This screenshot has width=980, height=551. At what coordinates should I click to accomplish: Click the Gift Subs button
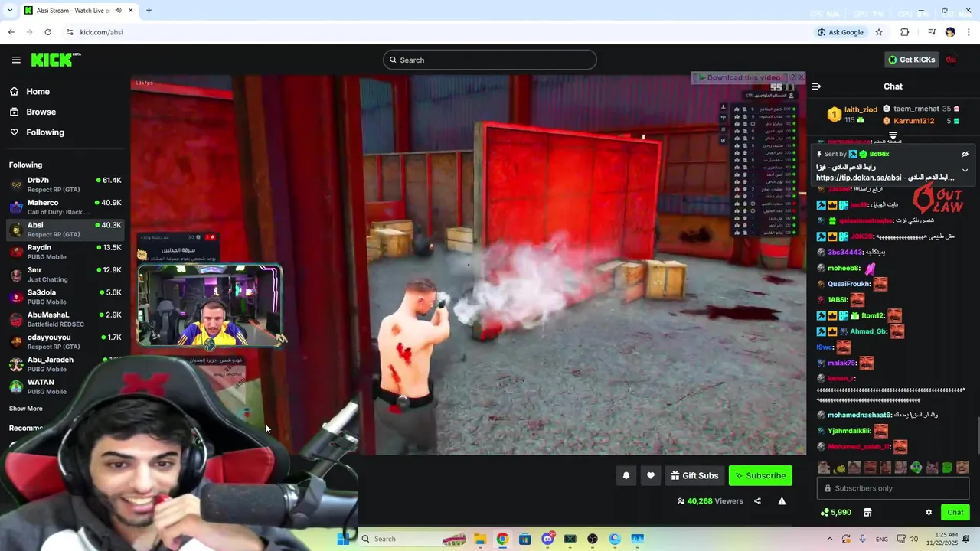(x=694, y=476)
